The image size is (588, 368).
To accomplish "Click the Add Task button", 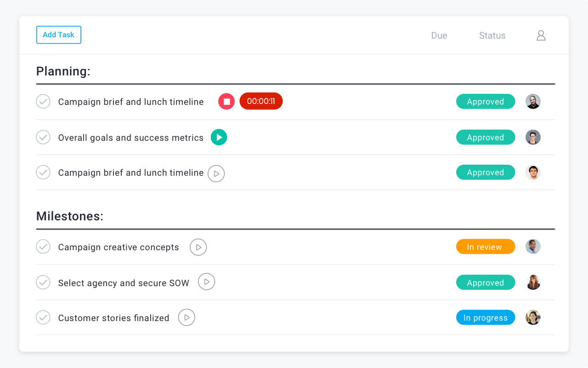I will [x=58, y=34].
